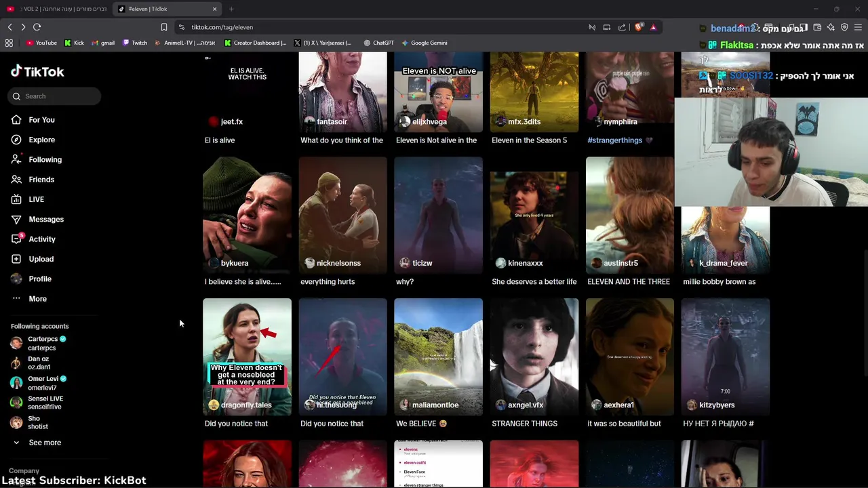Screen dimensions: 868x488
Task: Open the Dan oz account
Action: pyautogui.click(x=31, y=363)
